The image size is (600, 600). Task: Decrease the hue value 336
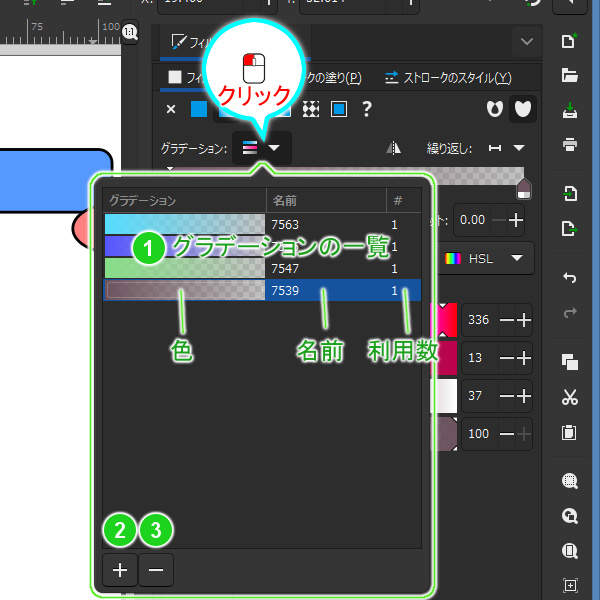pos(507,320)
